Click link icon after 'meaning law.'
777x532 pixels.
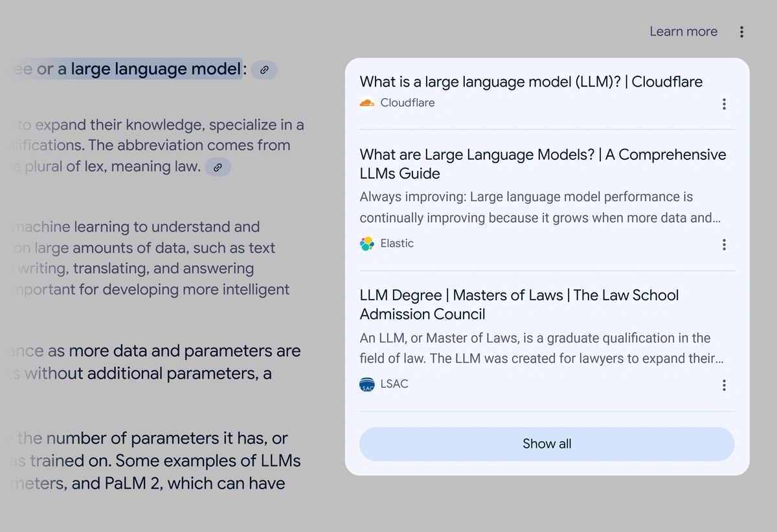click(x=218, y=167)
